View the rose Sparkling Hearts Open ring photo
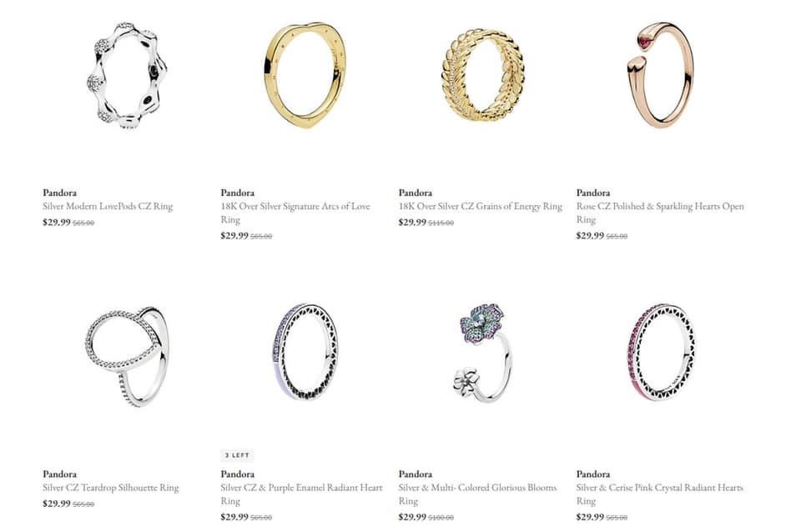801x532 pixels. [x=660, y=75]
